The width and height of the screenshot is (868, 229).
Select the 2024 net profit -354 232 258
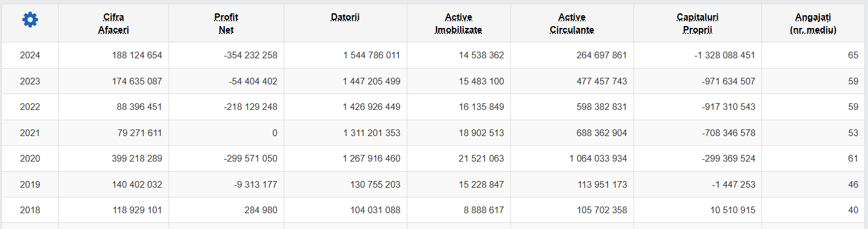[250, 55]
